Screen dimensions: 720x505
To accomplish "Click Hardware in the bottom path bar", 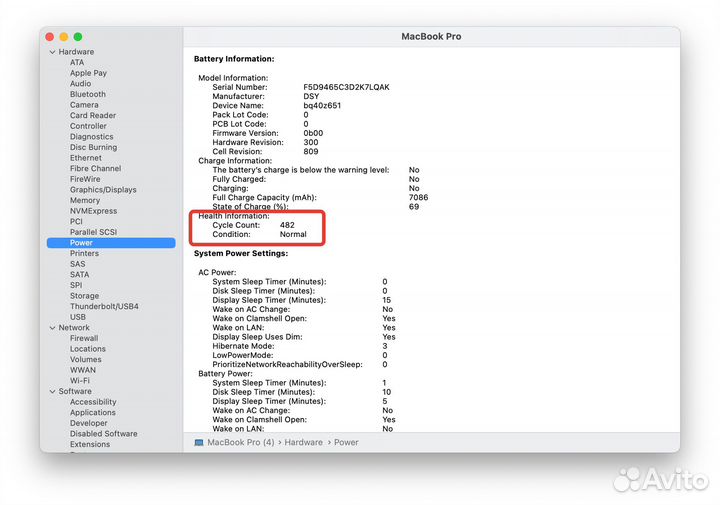I will click(x=303, y=442).
